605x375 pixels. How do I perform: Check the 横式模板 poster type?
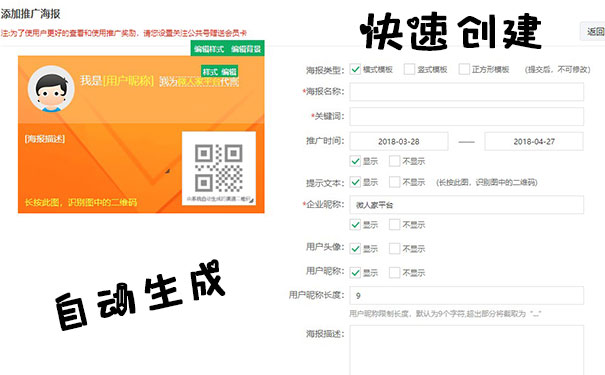pyautogui.click(x=355, y=69)
